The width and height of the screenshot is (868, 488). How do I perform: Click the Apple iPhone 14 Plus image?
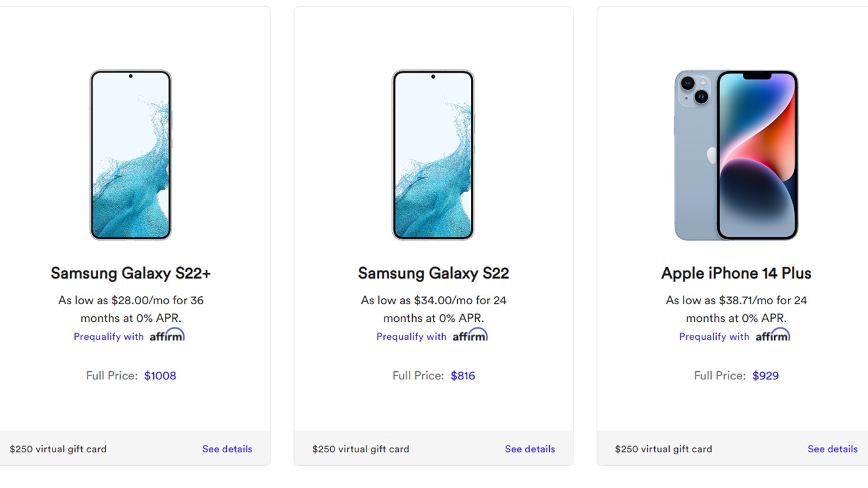(736, 155)
